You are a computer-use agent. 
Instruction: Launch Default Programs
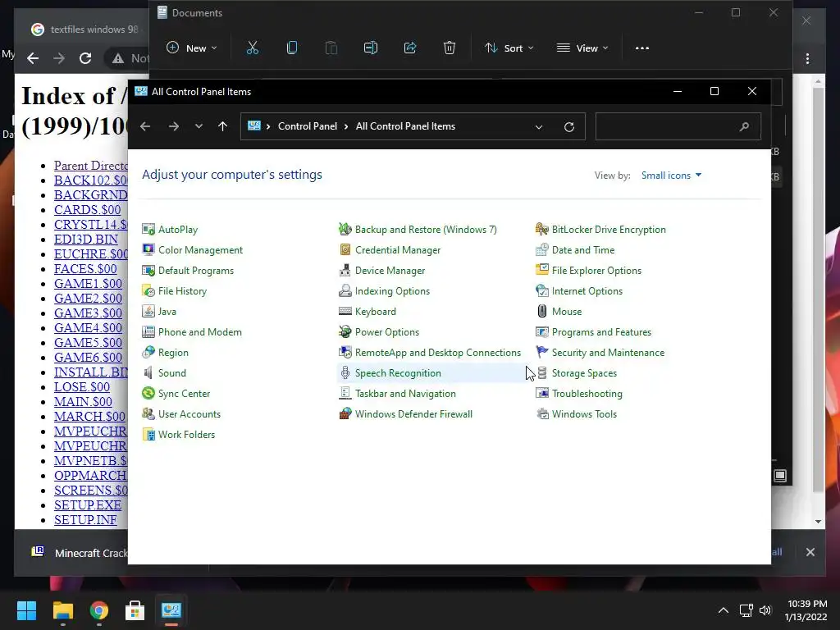(x=188, y=271)
